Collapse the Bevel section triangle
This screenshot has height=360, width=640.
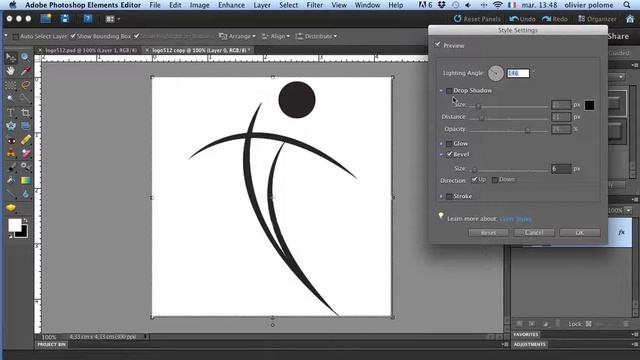coord(441,154)
